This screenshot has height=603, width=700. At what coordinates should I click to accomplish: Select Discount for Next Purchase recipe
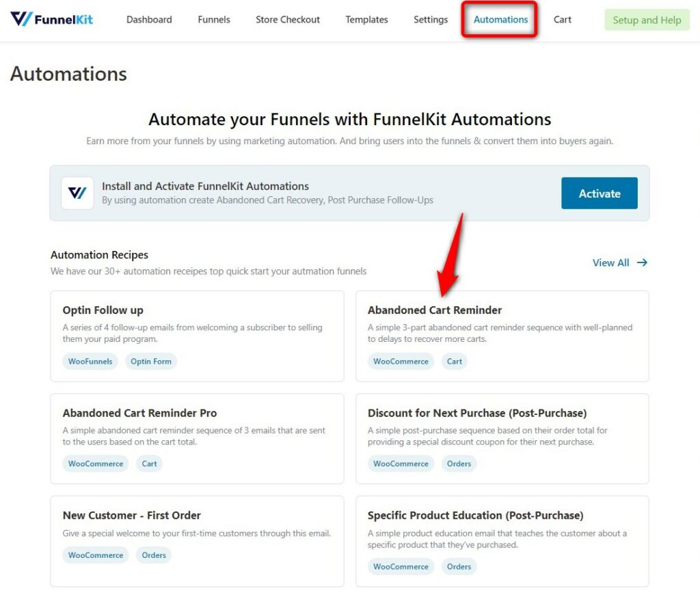(502, 438)
